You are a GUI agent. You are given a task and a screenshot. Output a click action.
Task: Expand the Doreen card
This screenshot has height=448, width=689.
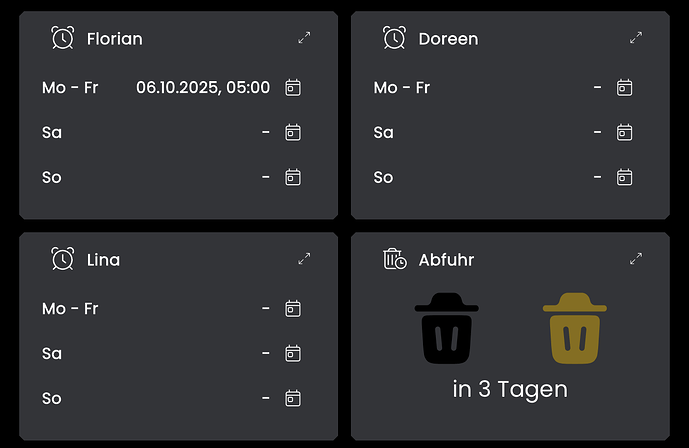point(635,38)
